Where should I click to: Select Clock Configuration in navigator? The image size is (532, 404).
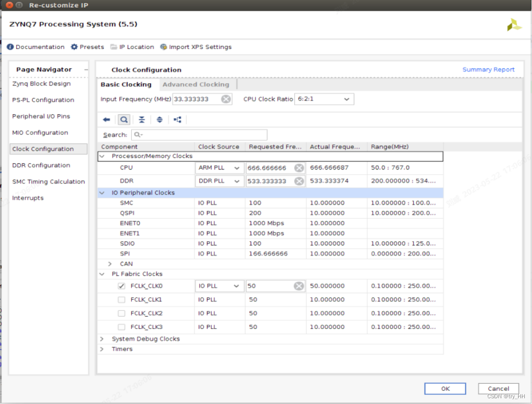pos(48,149)
